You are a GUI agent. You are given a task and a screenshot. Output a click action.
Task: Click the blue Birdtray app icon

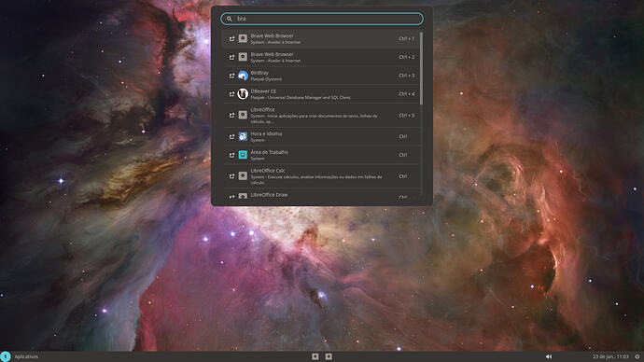coord(243,76)
